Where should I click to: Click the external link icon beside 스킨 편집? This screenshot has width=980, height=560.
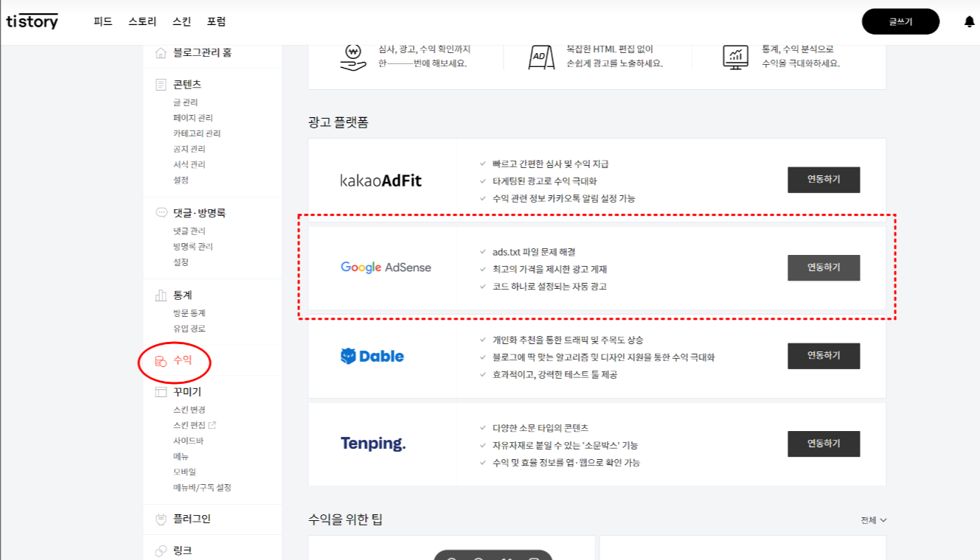[x=212, y=425]
